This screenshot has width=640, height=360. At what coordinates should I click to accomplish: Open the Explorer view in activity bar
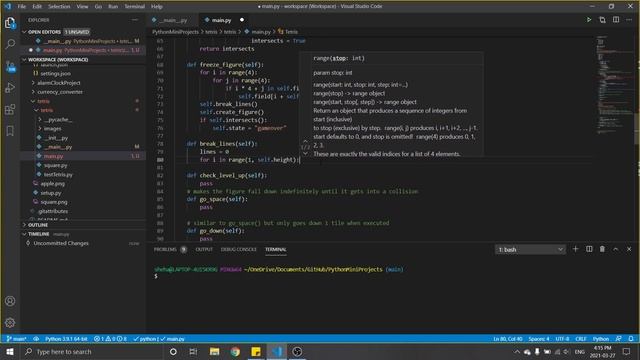(x=10, y=23)
